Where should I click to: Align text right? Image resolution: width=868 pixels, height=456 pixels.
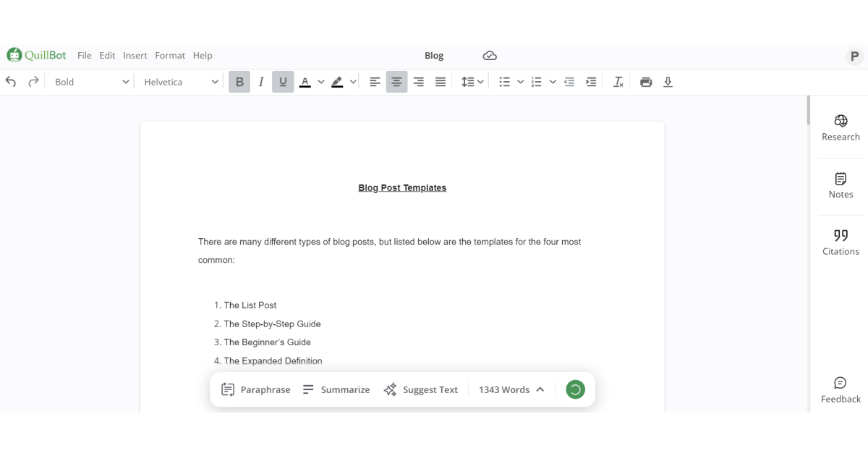418,82
